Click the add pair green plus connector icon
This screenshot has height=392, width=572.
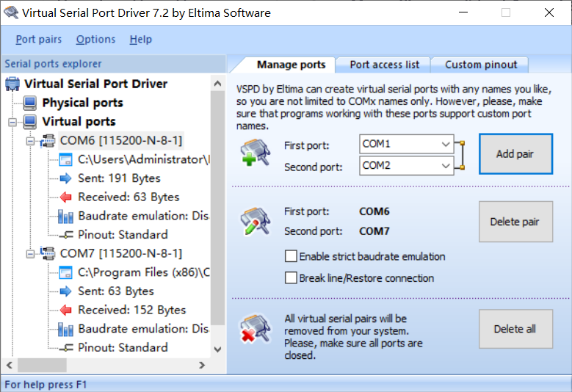(256, 153)
